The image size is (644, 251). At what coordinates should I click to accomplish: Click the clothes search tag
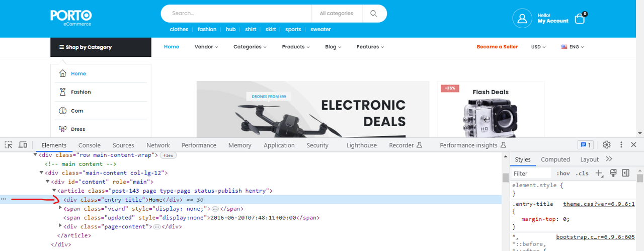click(x=179, y=29)
